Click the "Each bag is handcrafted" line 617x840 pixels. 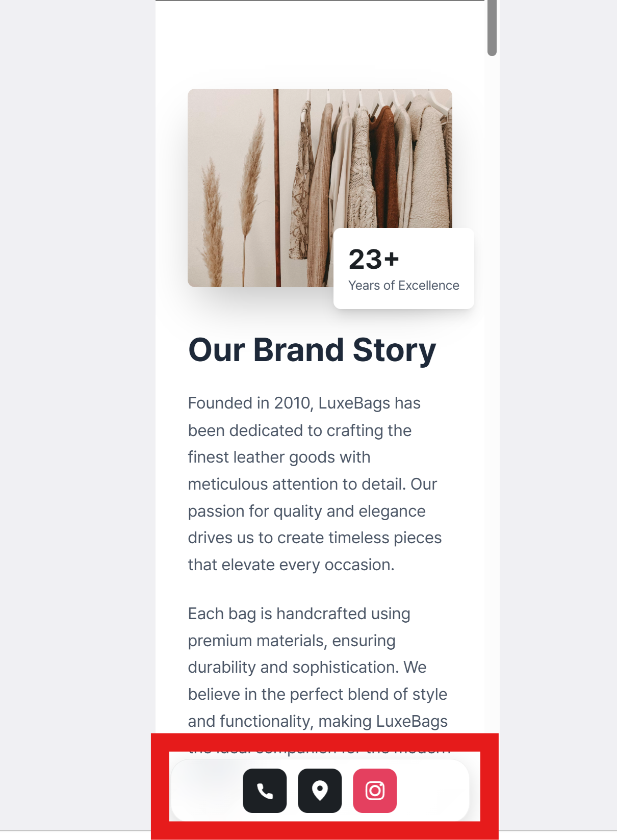tap(298, 614)
